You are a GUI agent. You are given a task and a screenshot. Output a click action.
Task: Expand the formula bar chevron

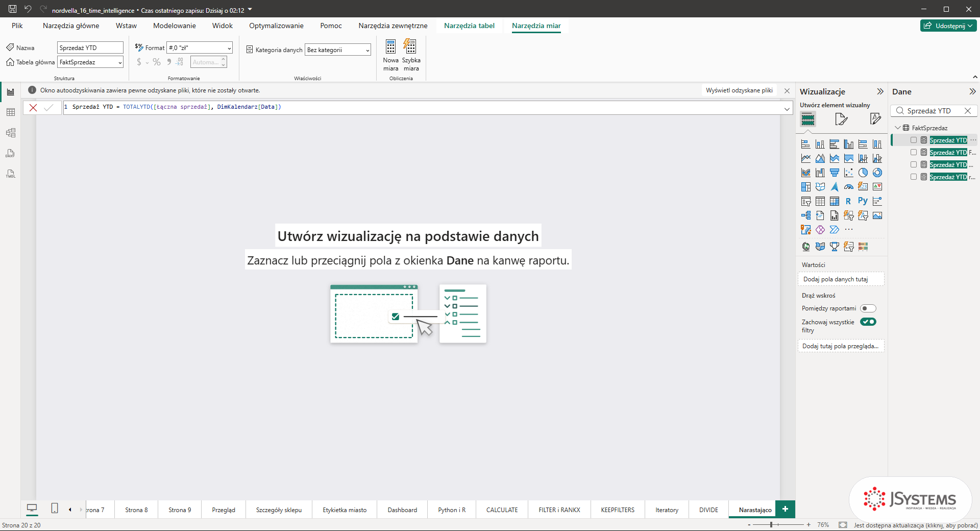(787, 108)
